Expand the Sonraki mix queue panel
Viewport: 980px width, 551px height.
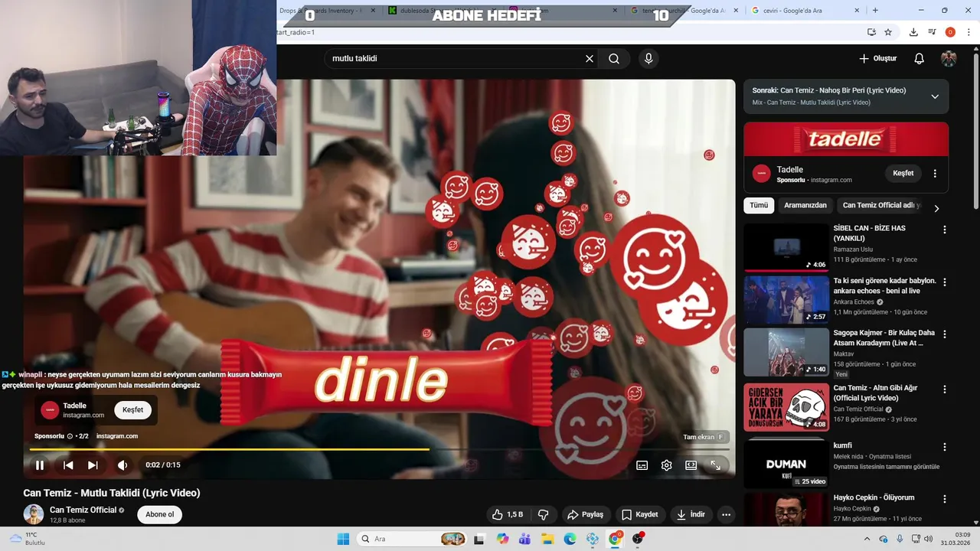935,96
